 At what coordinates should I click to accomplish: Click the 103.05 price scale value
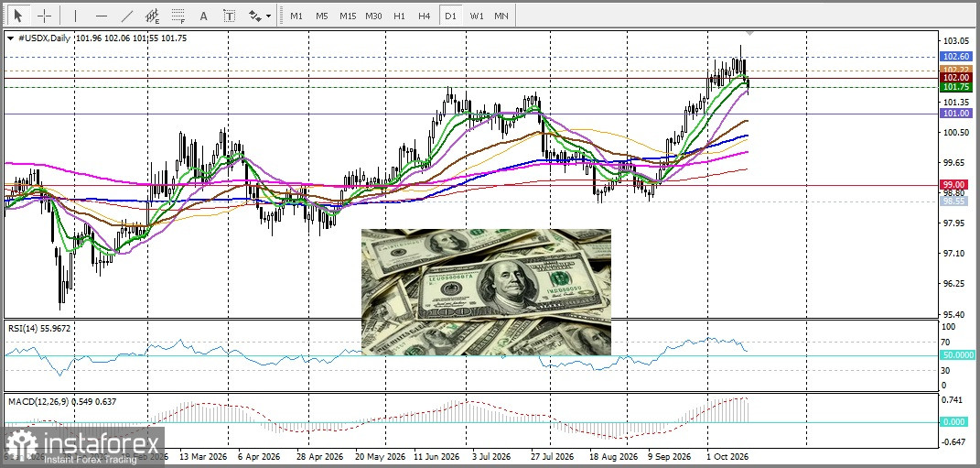(955, 41)
